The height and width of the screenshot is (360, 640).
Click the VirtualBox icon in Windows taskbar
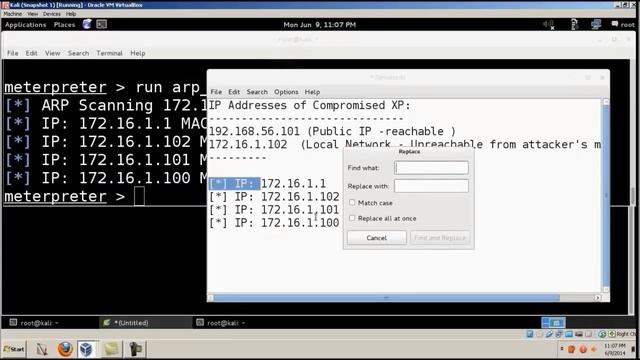tap(86, 349)
